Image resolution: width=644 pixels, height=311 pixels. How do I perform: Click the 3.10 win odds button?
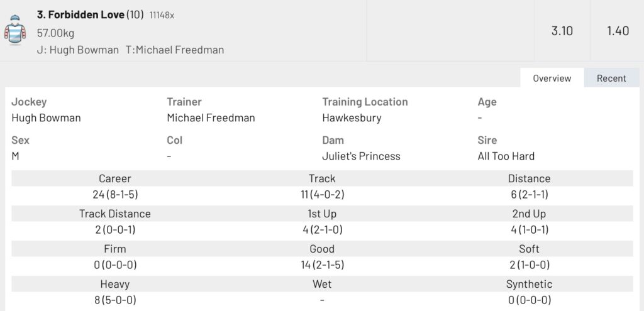pyautogui.click(x=562, y=31)
